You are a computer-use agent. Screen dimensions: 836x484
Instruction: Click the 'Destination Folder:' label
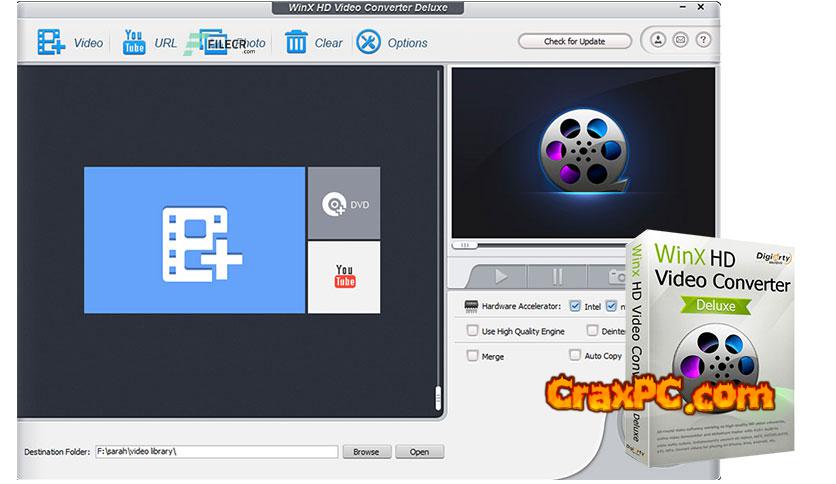point(57,452)
